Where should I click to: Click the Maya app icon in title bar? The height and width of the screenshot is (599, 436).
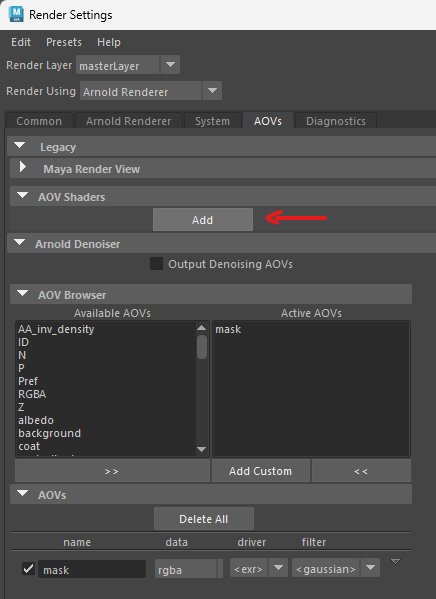16,14
